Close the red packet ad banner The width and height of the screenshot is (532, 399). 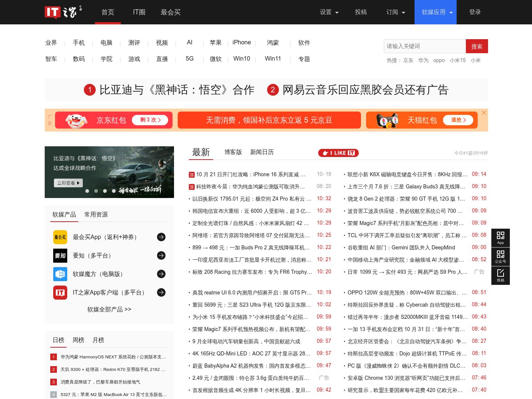point(484,113)
